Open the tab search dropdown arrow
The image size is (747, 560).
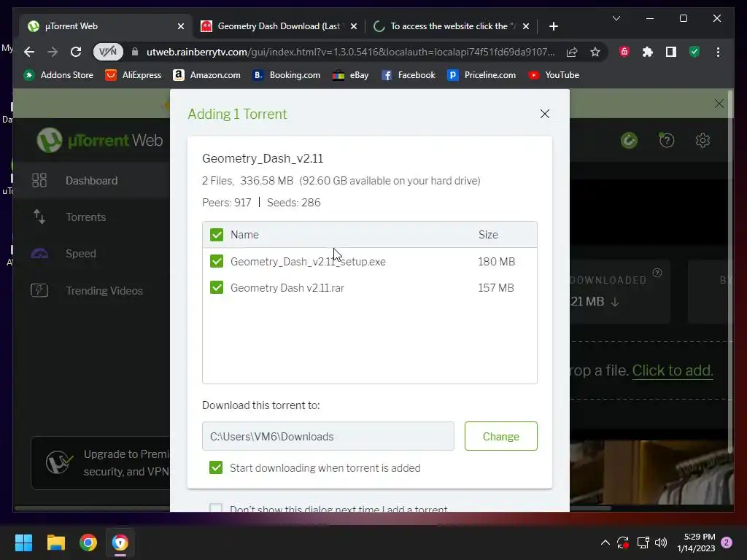[x=616, y=18]
